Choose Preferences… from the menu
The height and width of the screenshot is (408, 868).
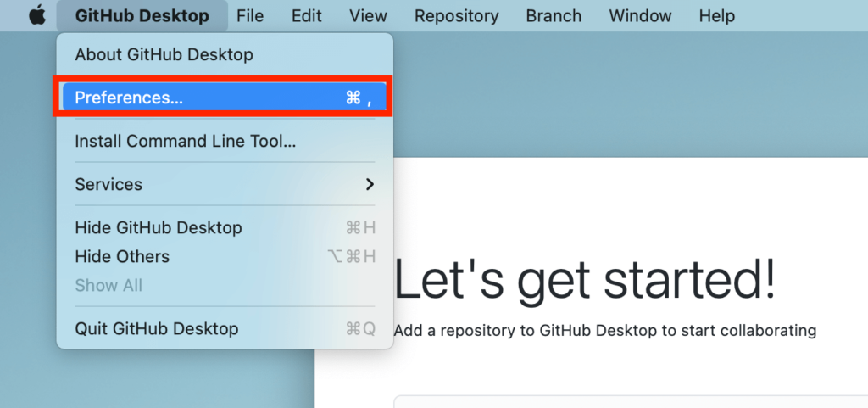[225, 98]
